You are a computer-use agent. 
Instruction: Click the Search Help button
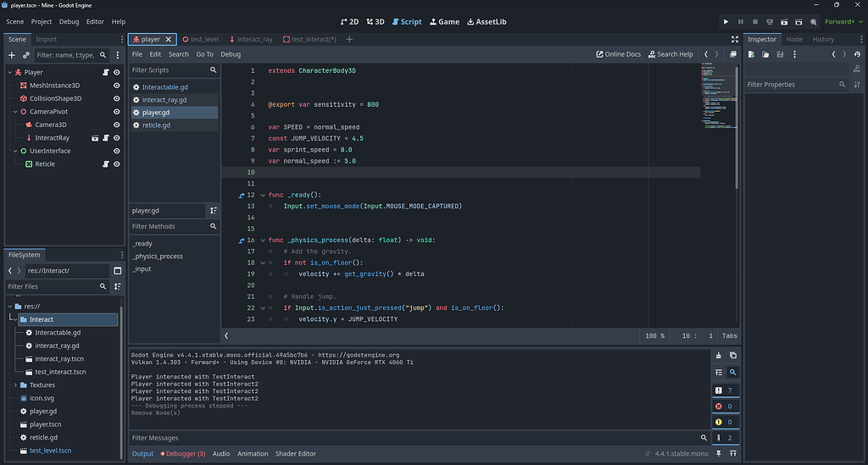671,54
